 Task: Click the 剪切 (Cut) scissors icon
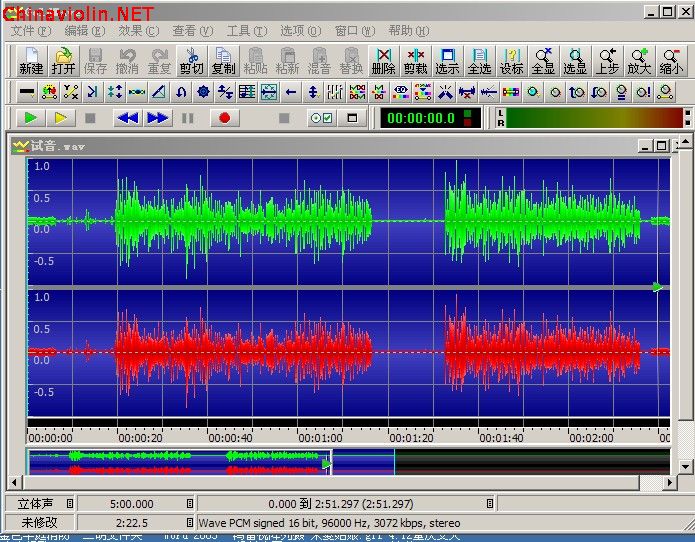[x=191, y=61]
